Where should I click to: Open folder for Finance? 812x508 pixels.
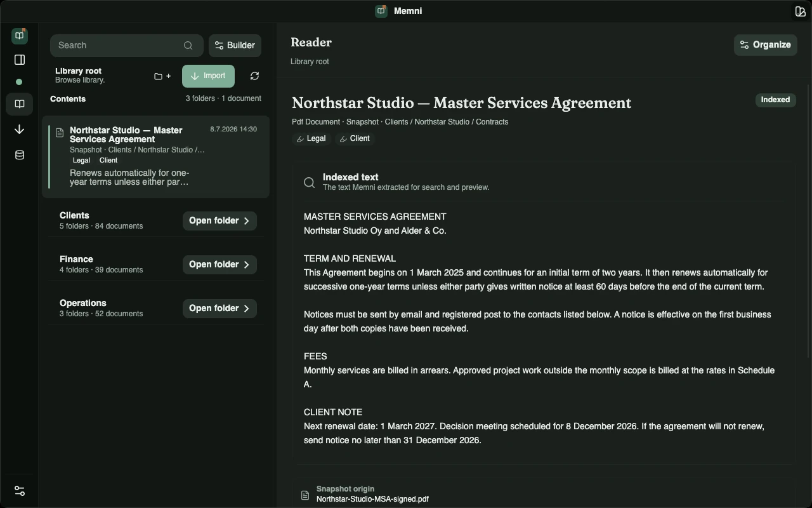219,264
